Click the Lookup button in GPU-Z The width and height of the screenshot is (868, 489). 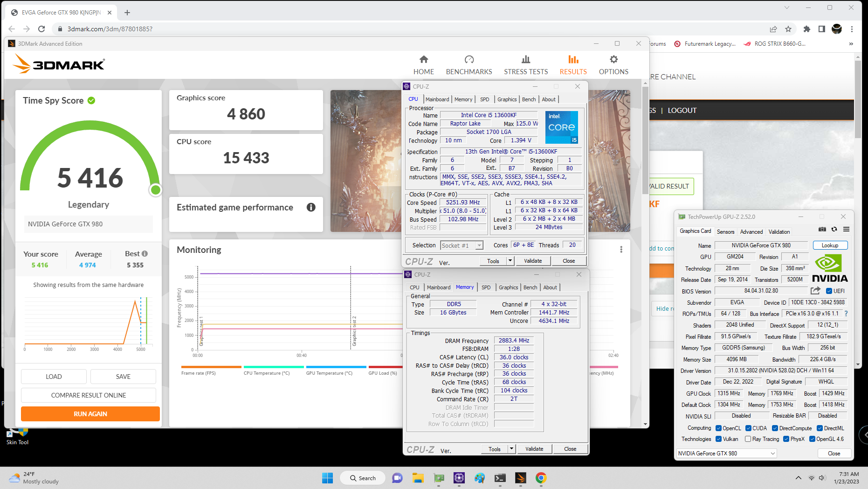click(x=830, y=245)
